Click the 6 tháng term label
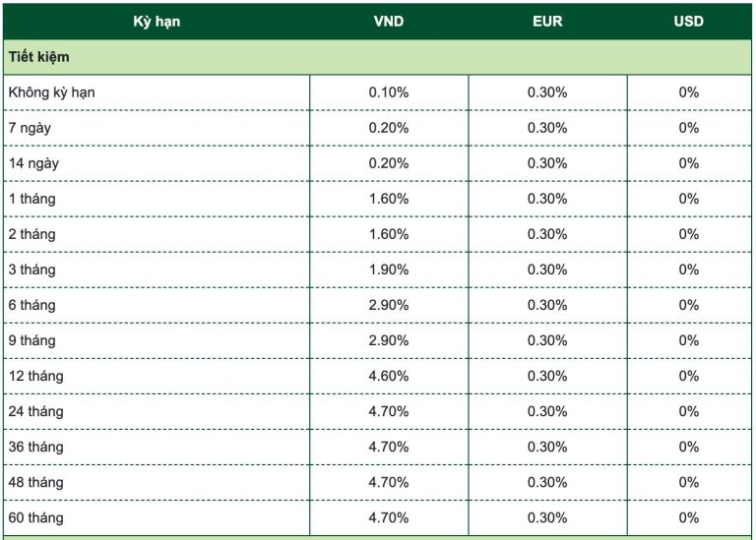Image resolution: width=756 pixels, height=540 pixels. (x=32, y=305)
